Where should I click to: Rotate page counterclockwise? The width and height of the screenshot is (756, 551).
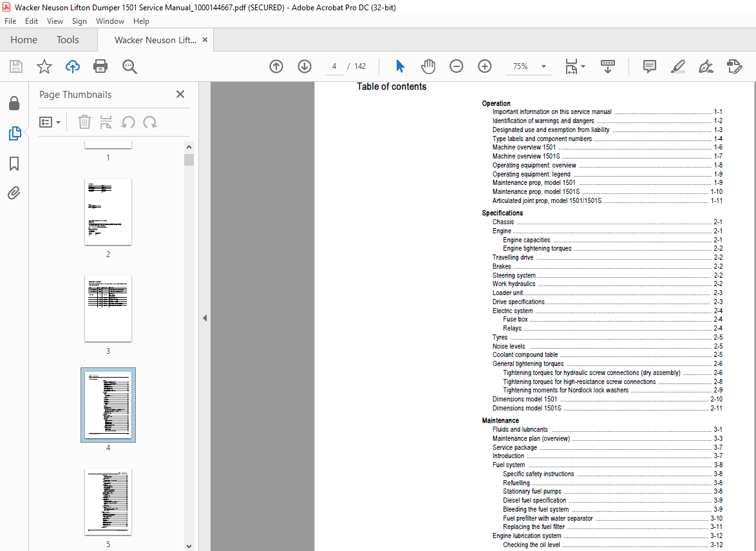128,122
